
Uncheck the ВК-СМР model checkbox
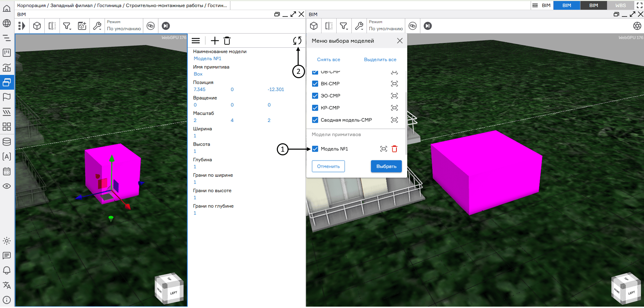(315, 84)
